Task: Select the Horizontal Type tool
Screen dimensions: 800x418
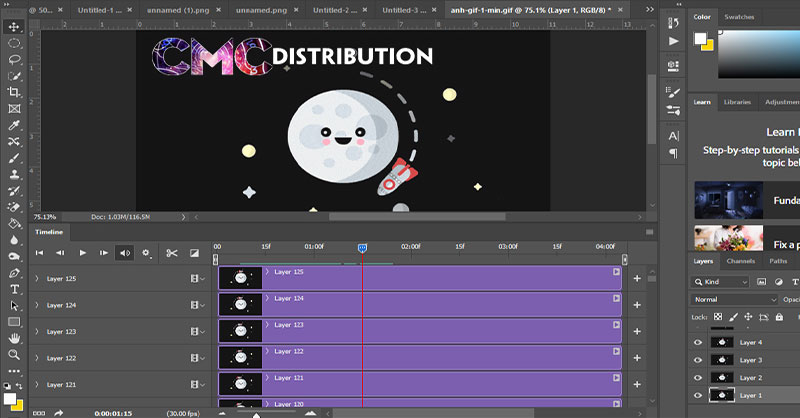Action: pos(14,289)
